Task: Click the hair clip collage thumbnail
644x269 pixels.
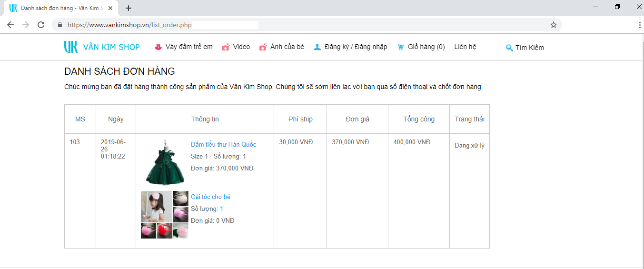Action: 165,215
